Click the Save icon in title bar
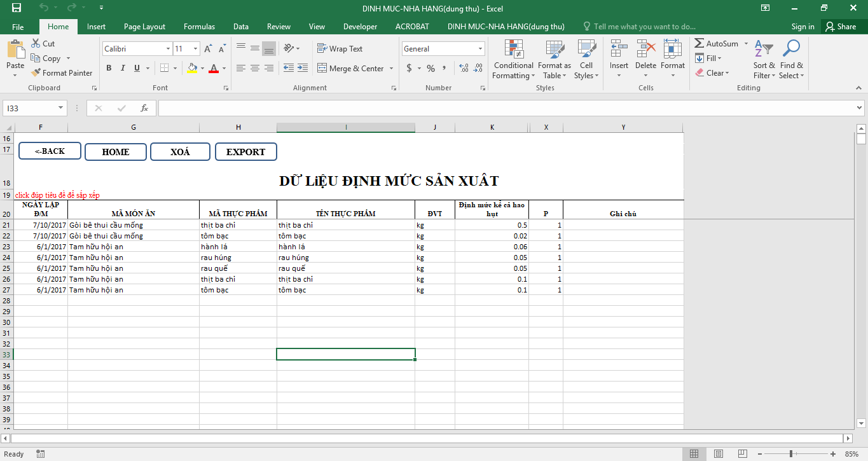 [x=16, y=8]
